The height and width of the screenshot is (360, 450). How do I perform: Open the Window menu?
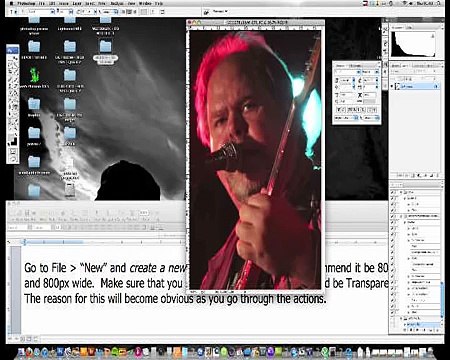coord(145,3)
